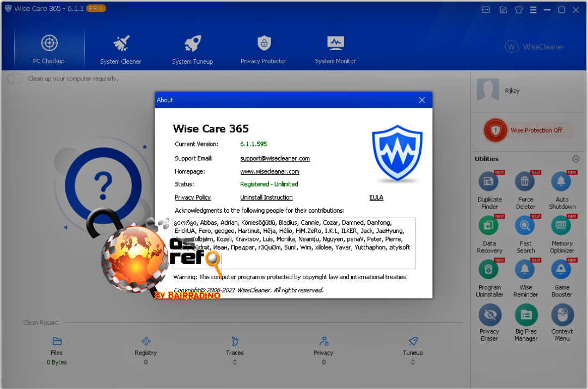The height and width of the screenshot is (389, 588).
Task: Open the EULA link
Action: 376,197
